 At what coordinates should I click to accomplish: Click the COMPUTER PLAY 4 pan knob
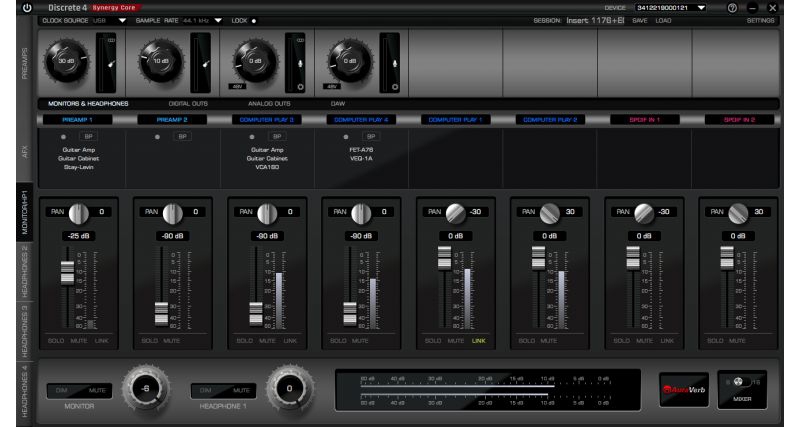click(361, 213)
